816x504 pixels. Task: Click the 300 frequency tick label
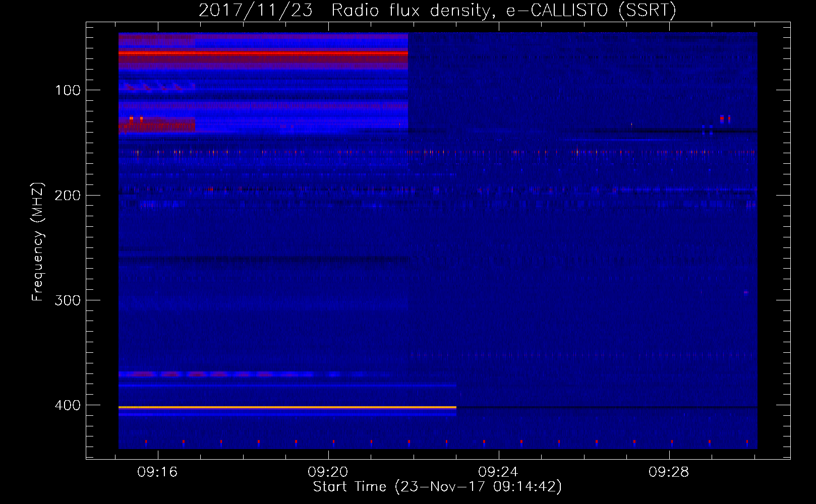(x=68, y=300)
